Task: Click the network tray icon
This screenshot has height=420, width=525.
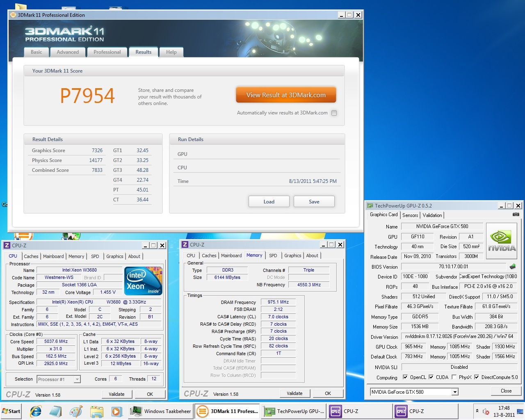Action: pyautogui.click(x=520, y=411)
